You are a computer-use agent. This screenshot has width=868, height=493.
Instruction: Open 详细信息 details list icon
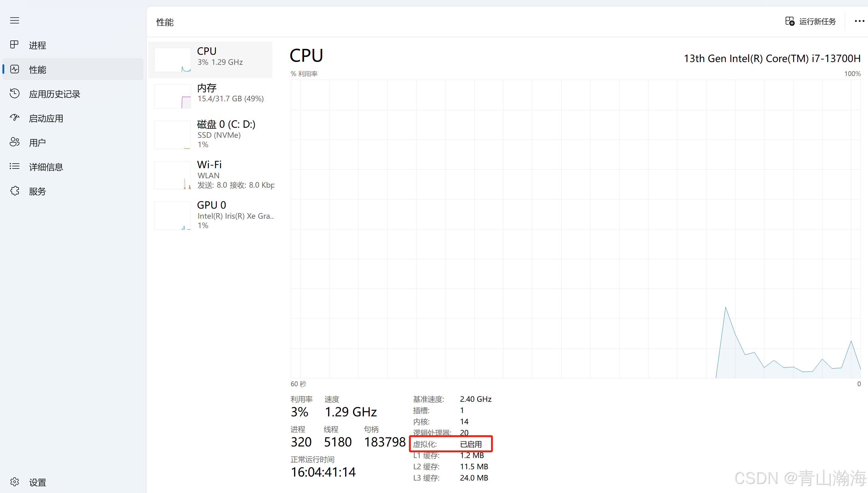[x=15, y=167]
